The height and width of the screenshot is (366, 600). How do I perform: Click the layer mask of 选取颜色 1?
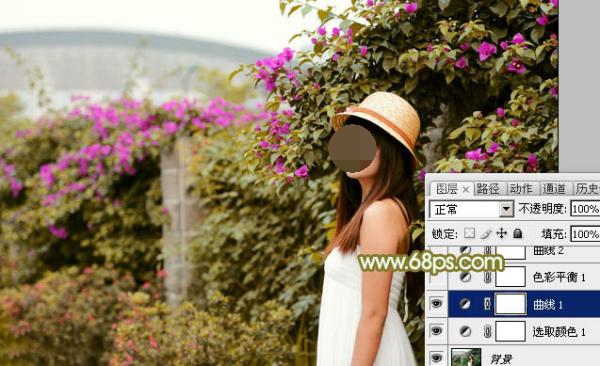[x=510, y=332]
